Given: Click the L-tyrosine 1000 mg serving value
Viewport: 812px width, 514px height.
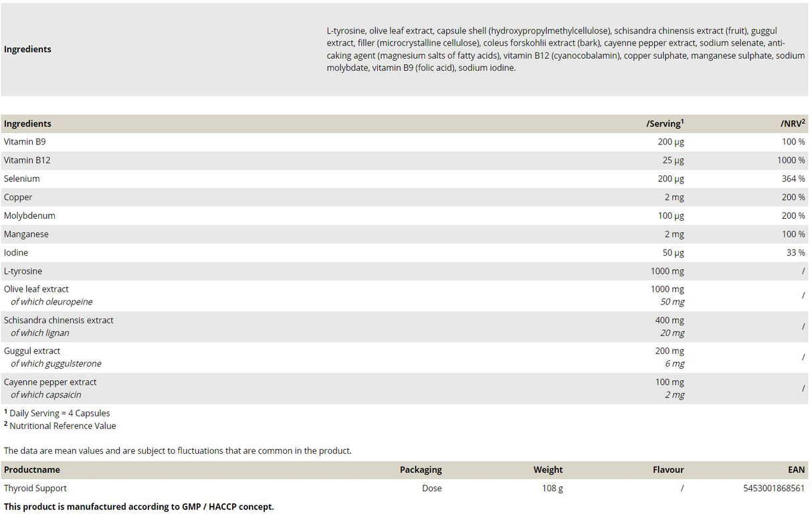Looking at the screenshot, I should pyautogui.click(x=667, y=271).
